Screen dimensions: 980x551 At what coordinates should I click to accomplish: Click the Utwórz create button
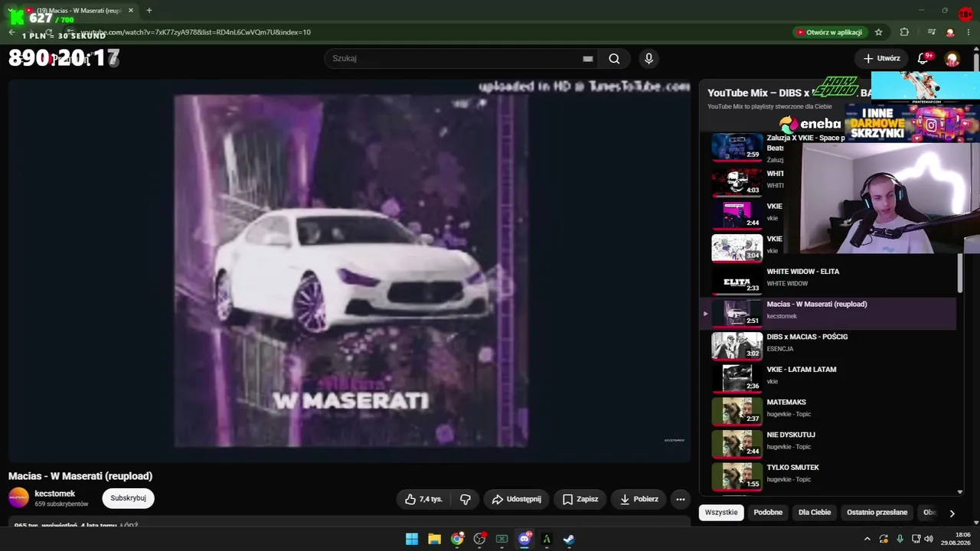pyautogui.click(x=881, y=59)
